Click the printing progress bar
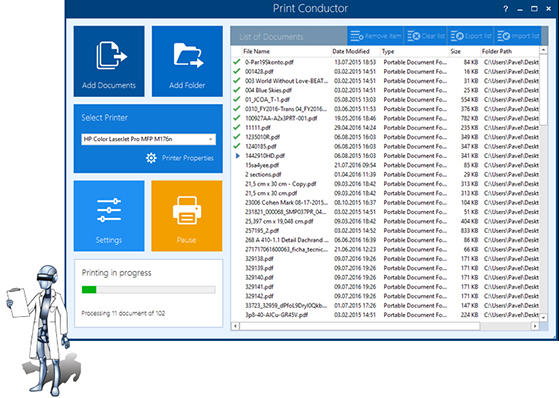The height and width of the screenshot is (398, 559). coord(148,290)
